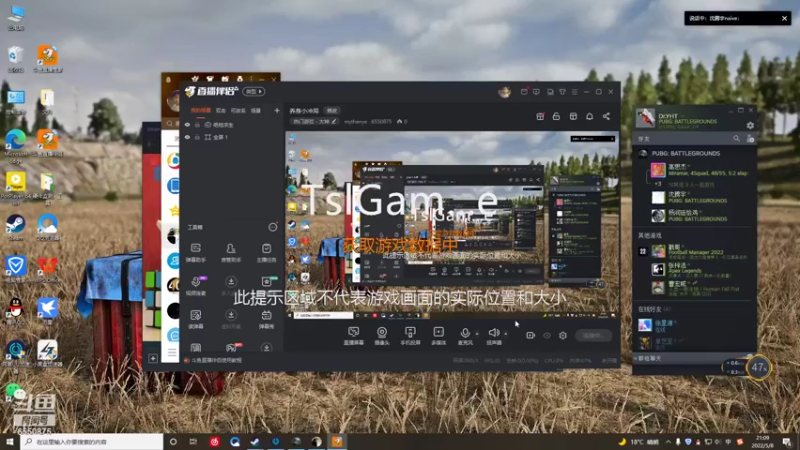Open the Read Danmaku tool
800x450 pixels.
tap(196, 319)
